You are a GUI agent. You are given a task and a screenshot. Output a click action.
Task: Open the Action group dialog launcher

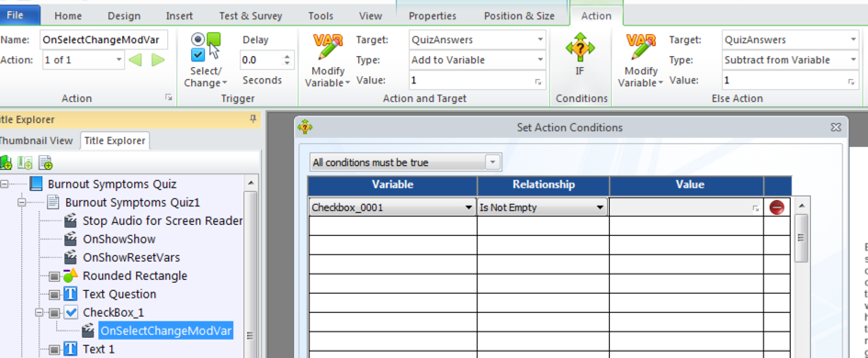coord(168,98)
